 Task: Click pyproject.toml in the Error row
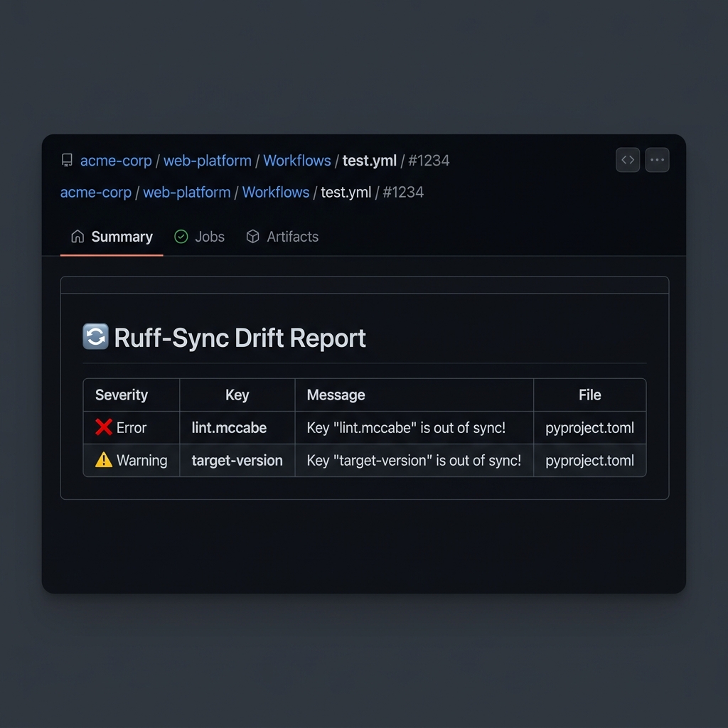click(x=589, y=427)
